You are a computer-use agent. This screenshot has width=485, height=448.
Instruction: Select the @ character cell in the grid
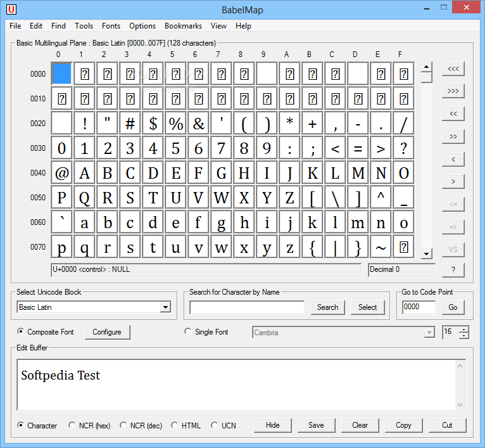coord(62,173)
